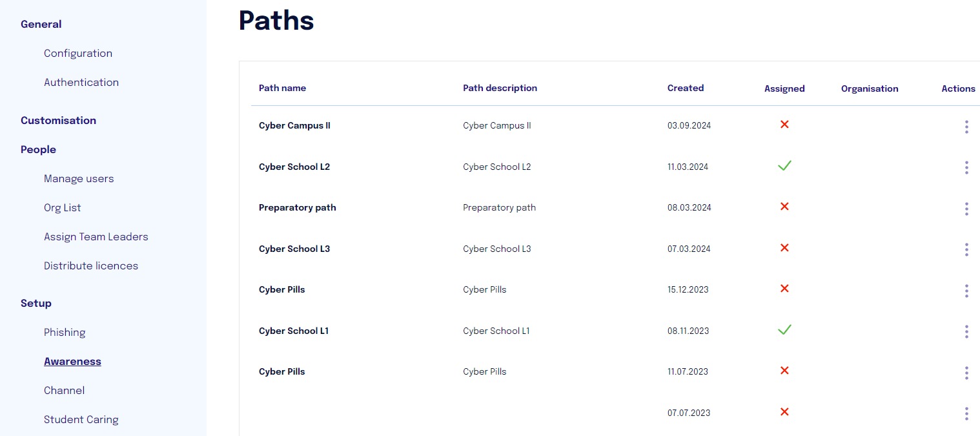Click the Paths page heading
The height and width of the screenshot is (436, 980).
(x=276, y=21)
